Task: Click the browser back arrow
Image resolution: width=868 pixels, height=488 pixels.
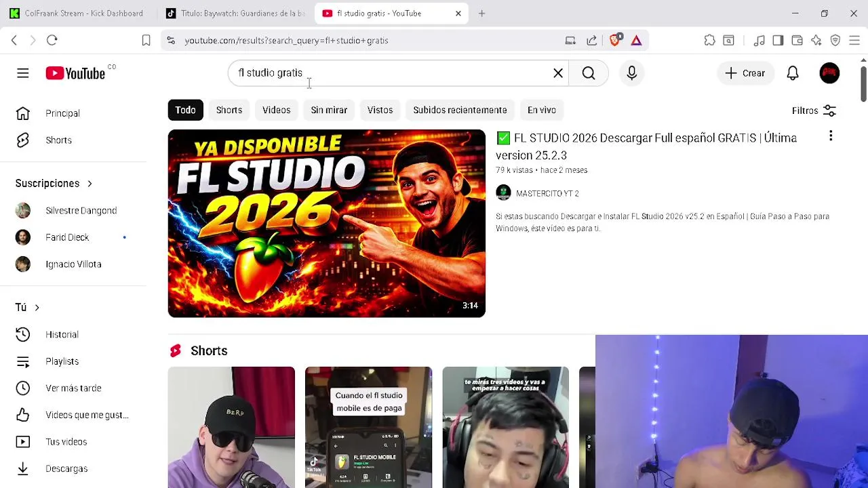Action: click(x=14, y=41)
